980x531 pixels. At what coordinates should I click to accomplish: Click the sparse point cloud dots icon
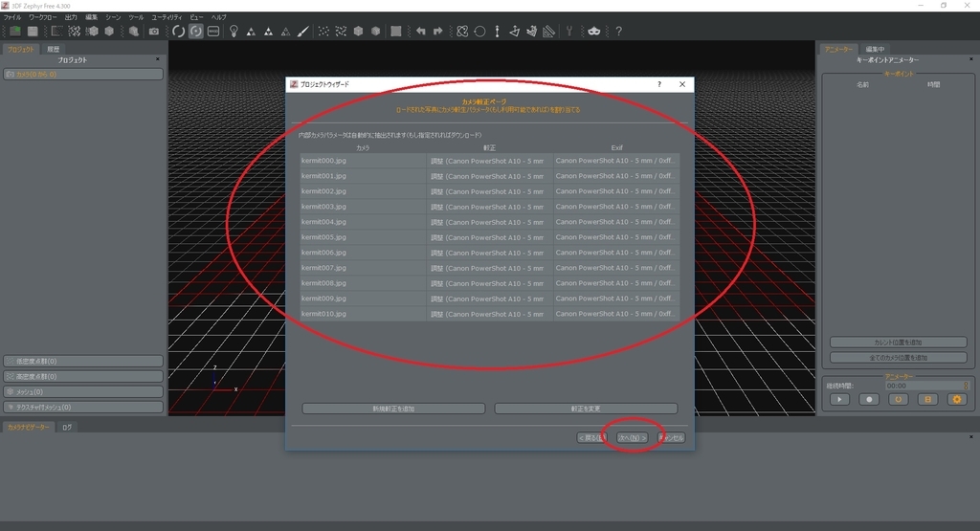coord(323,32)
